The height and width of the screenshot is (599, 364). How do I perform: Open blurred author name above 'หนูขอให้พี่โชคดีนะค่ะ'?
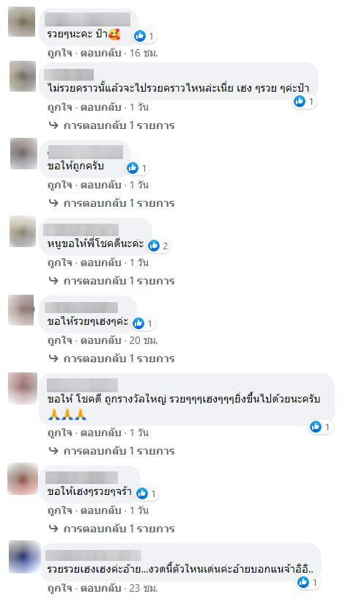pyautogui.click(x=81, y=230)
